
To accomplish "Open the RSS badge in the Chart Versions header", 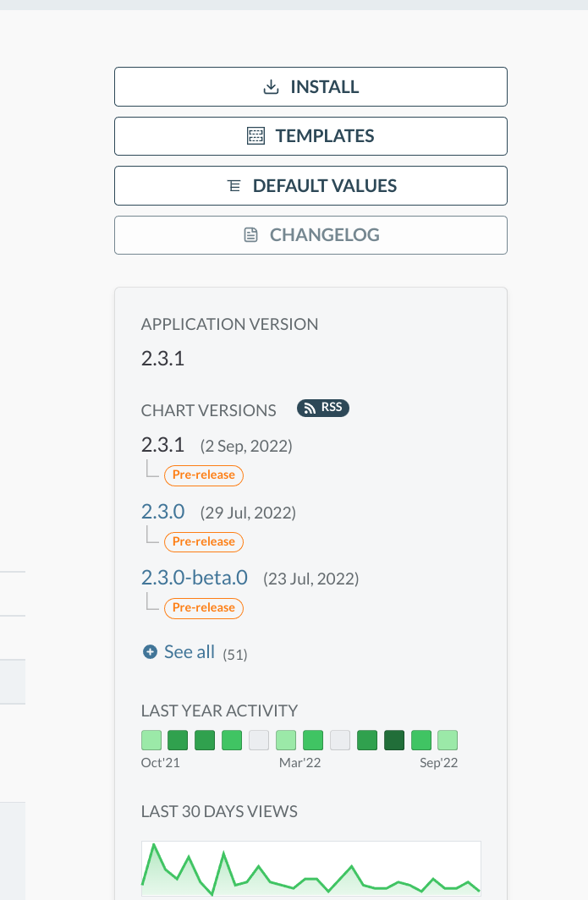I will point(322,408).
